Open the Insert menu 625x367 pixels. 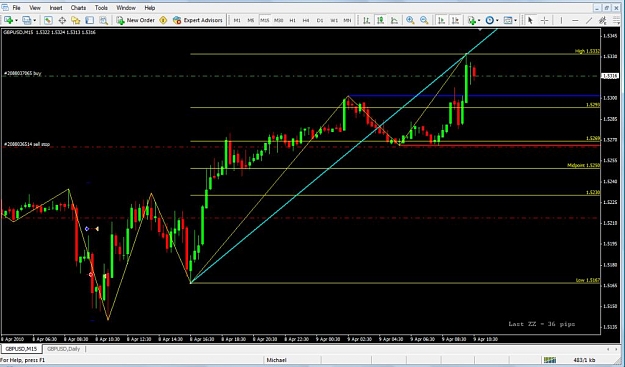tap(56, 8)
